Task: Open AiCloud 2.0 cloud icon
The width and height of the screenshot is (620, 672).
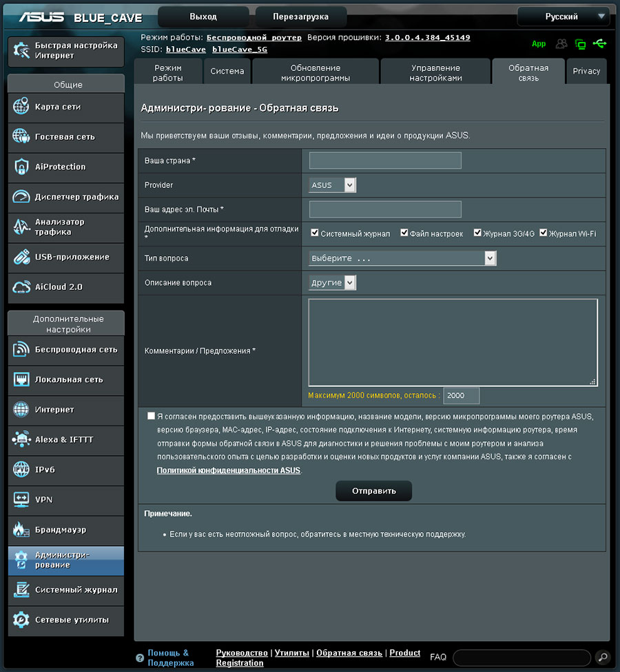Action: [x=21, y=286]
